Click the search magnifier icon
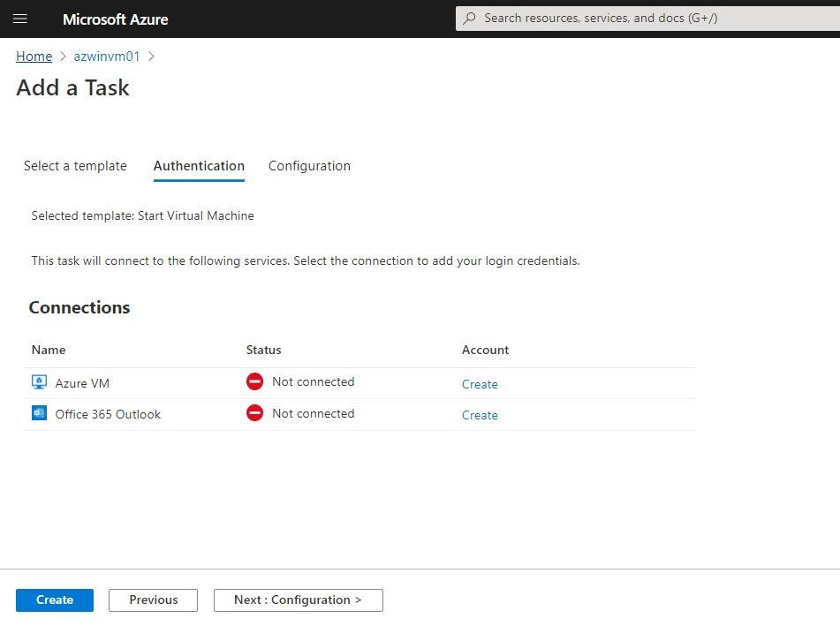Viewport: 840px width, 626px height. click(469, 19)
